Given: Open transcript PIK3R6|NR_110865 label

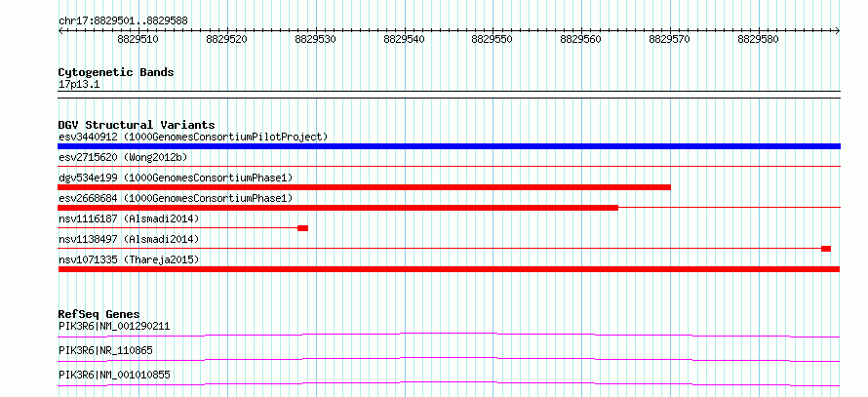Looking at the screenshot, I should (105, 350).
